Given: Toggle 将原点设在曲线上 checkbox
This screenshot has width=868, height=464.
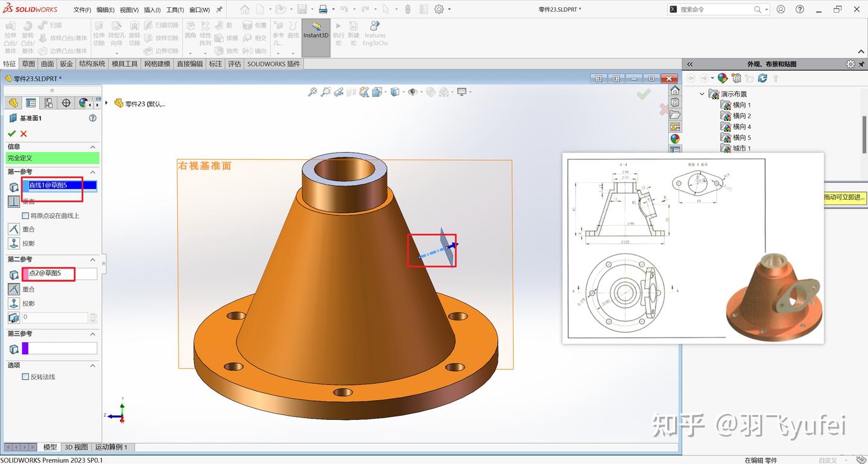Looking at the screenshot, I should 25,215.
